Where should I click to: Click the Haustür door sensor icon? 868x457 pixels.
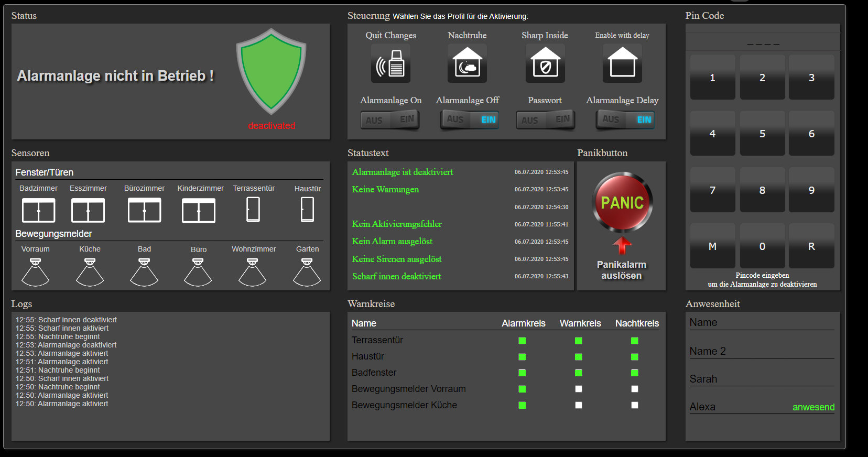coord(308,210)
